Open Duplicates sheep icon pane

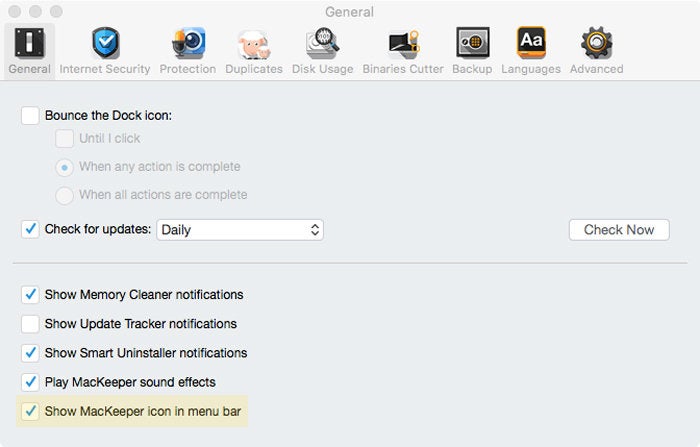(254, 45)
